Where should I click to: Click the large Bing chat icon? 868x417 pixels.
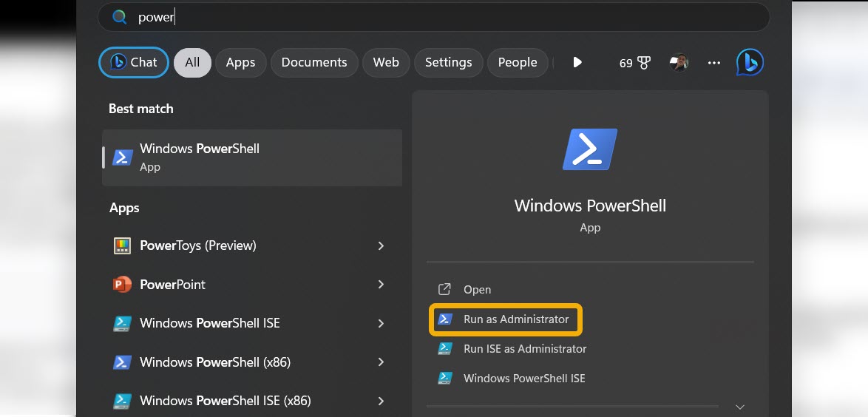click(x=750, y=62)
